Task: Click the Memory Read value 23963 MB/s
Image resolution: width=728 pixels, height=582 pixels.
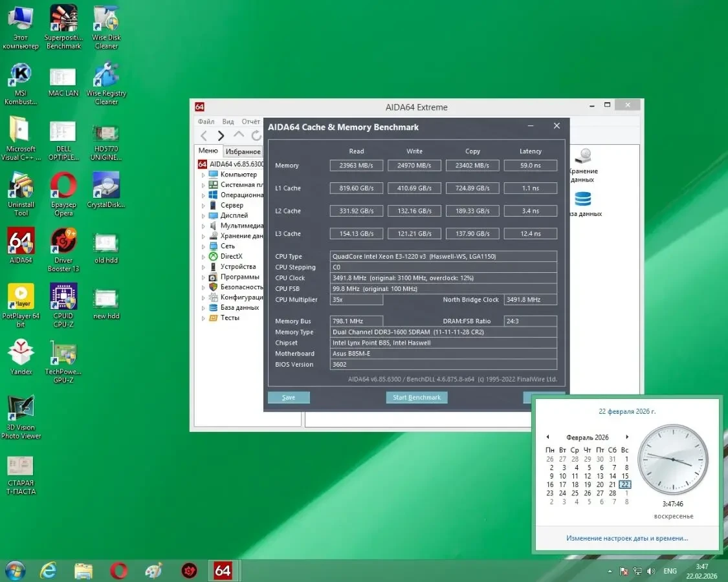Action: pyautogui.click(x=356, y=166)
